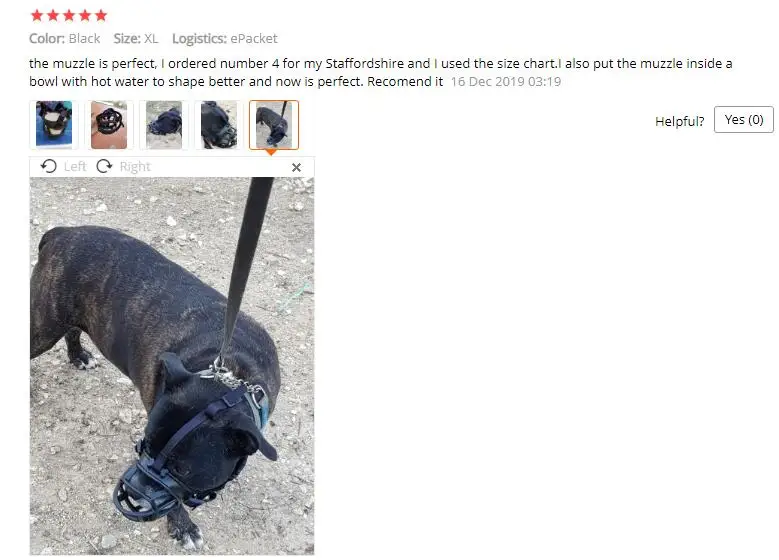
Task: Open the fourth review photo thumbnail
Action: pos(219,125)
